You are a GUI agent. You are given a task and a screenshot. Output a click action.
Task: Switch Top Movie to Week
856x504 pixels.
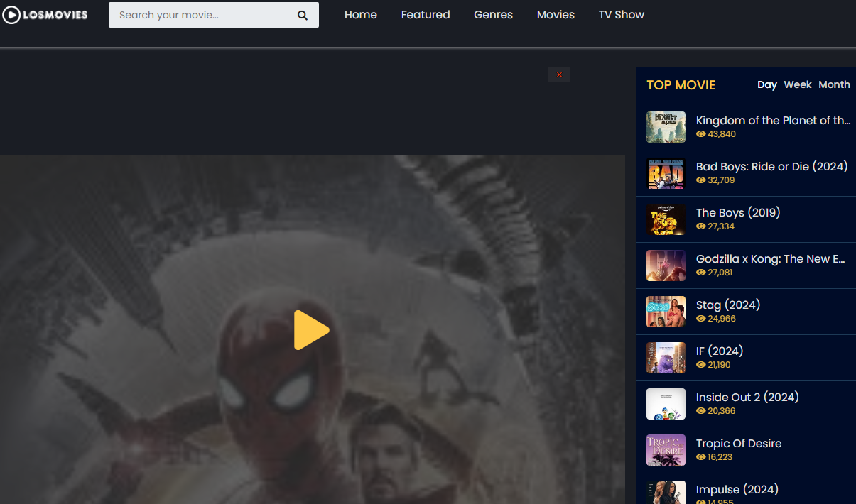(x=798, y=84)
